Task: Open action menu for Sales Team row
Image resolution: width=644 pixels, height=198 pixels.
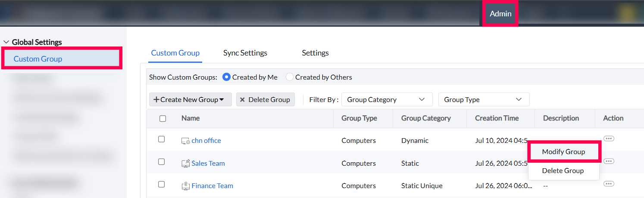Action: [608, 161]
